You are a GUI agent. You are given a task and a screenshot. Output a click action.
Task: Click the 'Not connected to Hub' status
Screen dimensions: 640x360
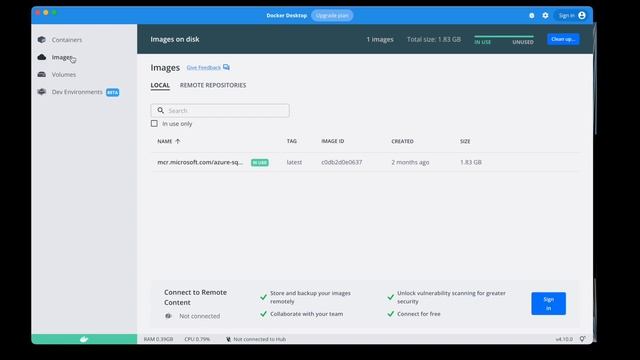[260, 339]
